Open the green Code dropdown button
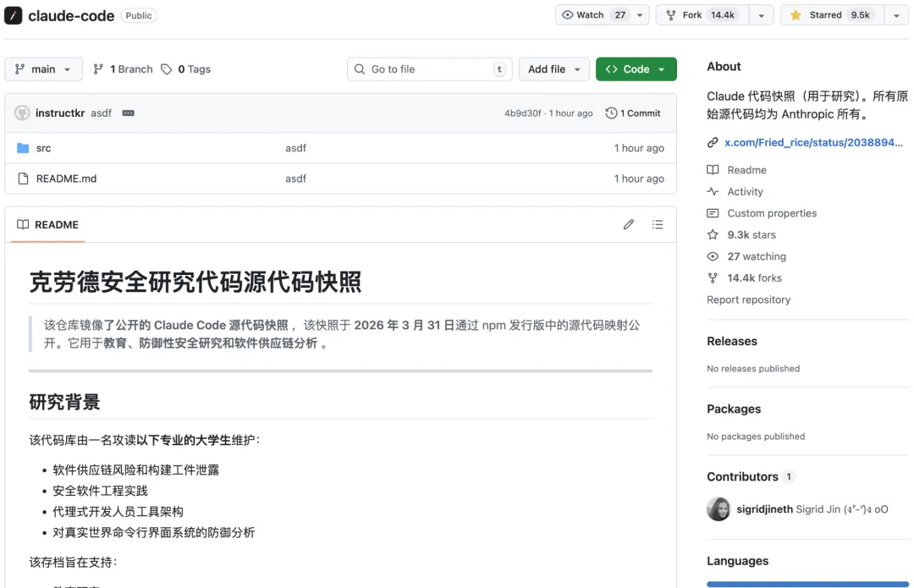 point(636,69)
